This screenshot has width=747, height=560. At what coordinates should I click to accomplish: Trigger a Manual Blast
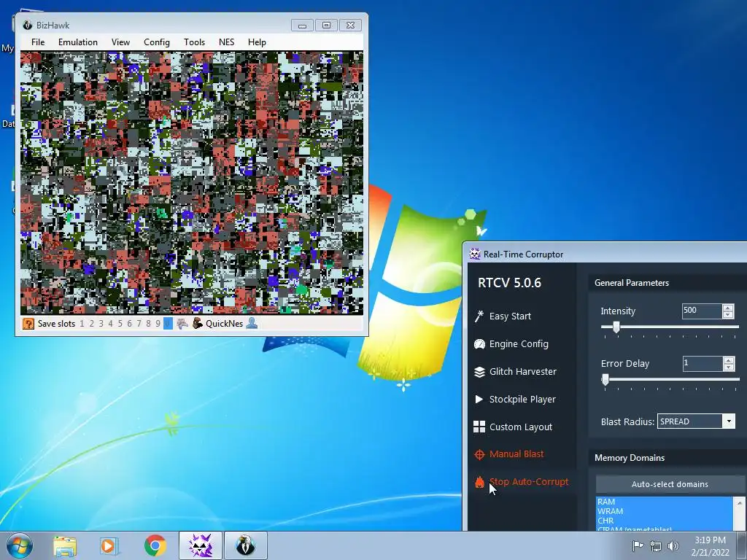tap(516, 454)
